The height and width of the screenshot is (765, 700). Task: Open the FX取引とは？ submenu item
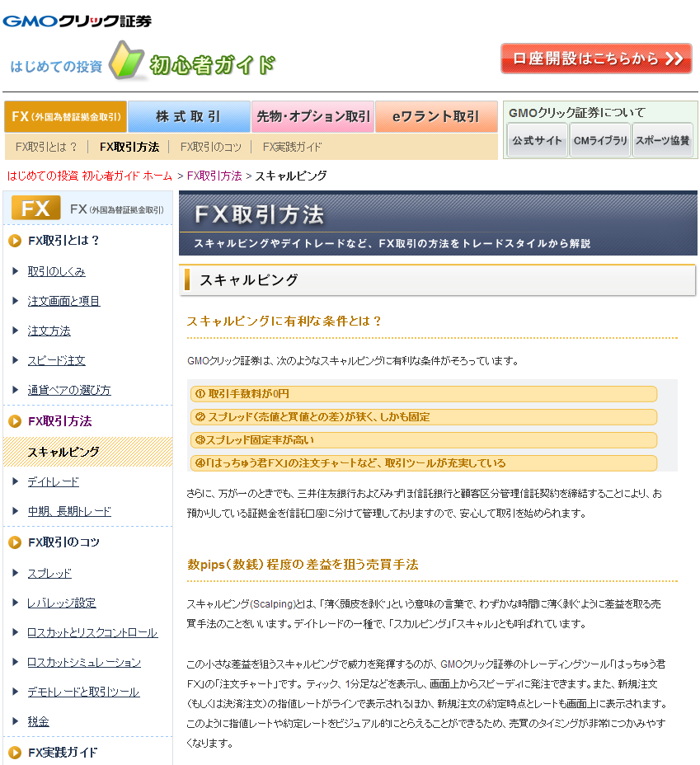(x=46, y=147)
